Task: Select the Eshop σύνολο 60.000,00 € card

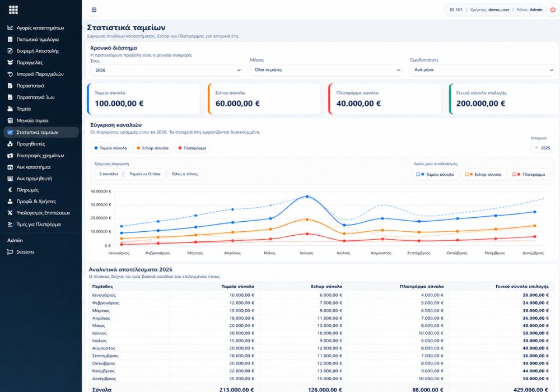Action: [264, 99]
